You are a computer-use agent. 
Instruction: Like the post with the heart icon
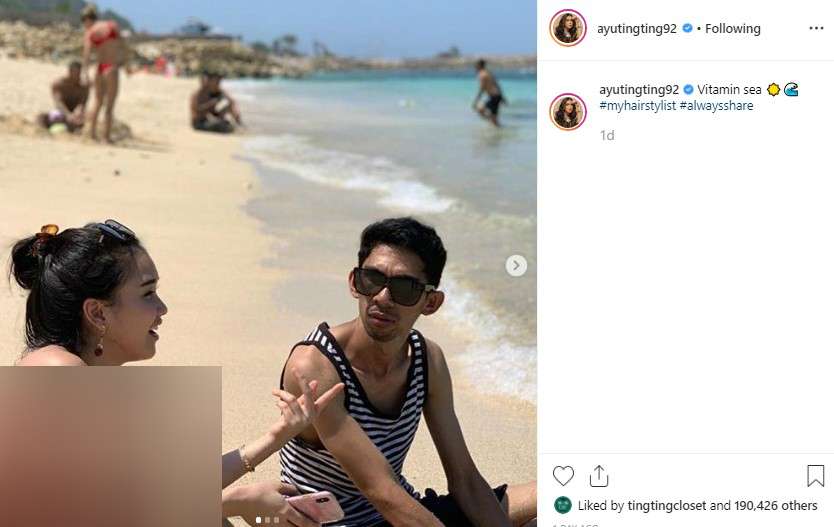click(x=563, y=476)
